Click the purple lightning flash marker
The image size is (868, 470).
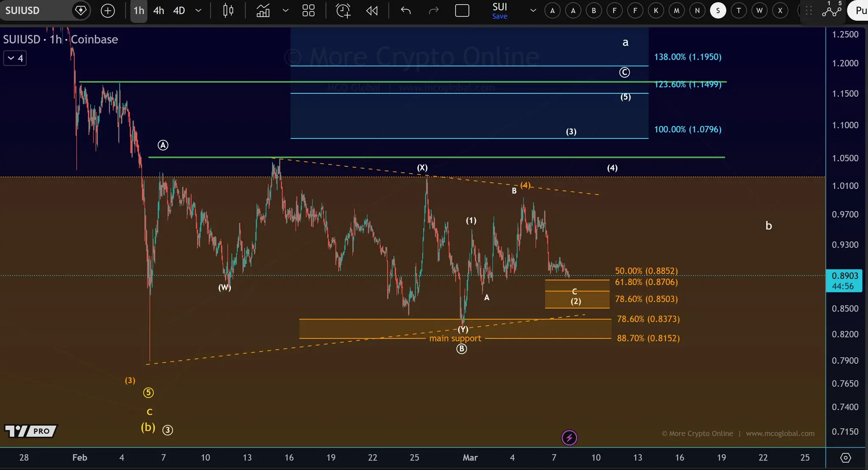[x=569, y=437]
